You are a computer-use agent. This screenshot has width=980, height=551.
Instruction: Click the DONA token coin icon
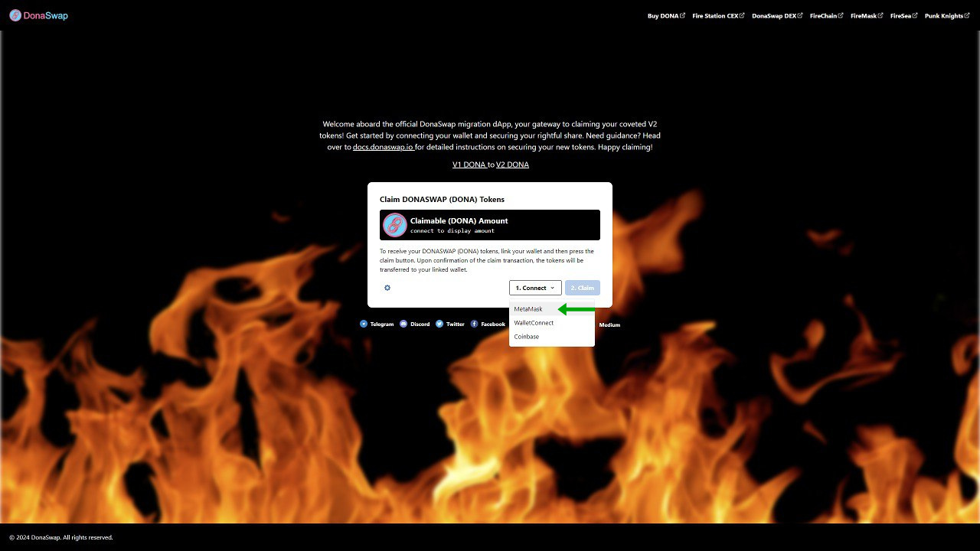tap(395, 225)
